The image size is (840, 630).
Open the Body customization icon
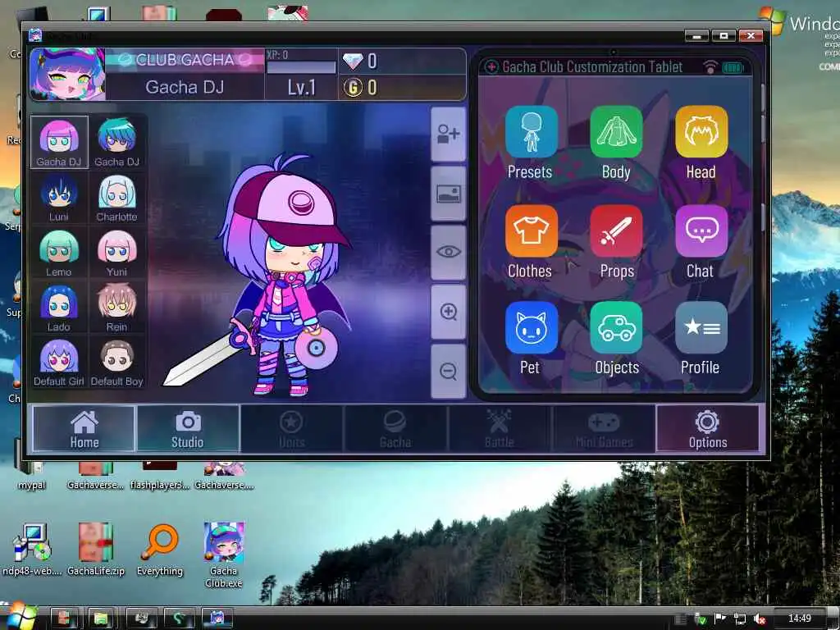tap(616, 132)
